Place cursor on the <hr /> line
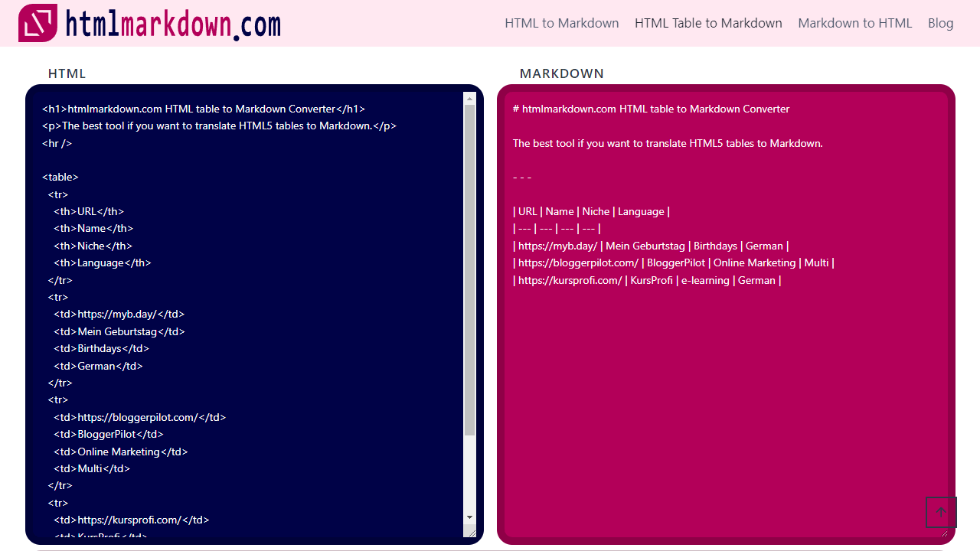Screen dimensions: 980x551 57,143
